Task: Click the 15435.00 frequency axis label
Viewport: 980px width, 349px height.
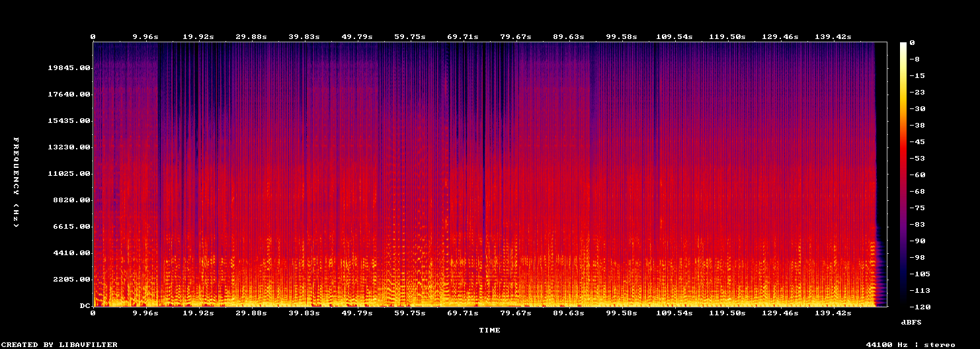Action: point(69,121)
